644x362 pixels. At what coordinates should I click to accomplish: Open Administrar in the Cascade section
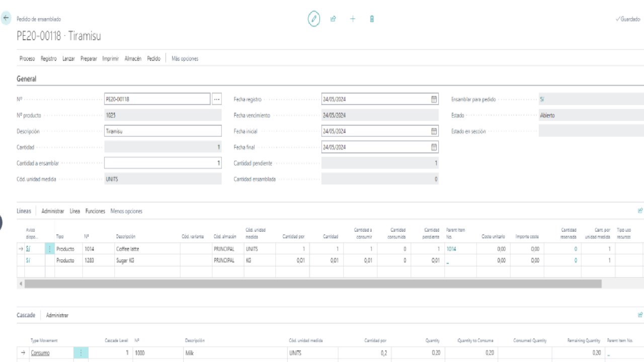pyautogui.click(x=57, y=315)
